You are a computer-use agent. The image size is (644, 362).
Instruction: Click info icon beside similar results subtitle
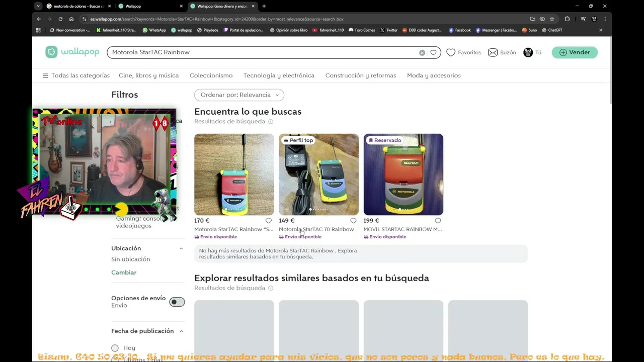click(x=271, y=288)
